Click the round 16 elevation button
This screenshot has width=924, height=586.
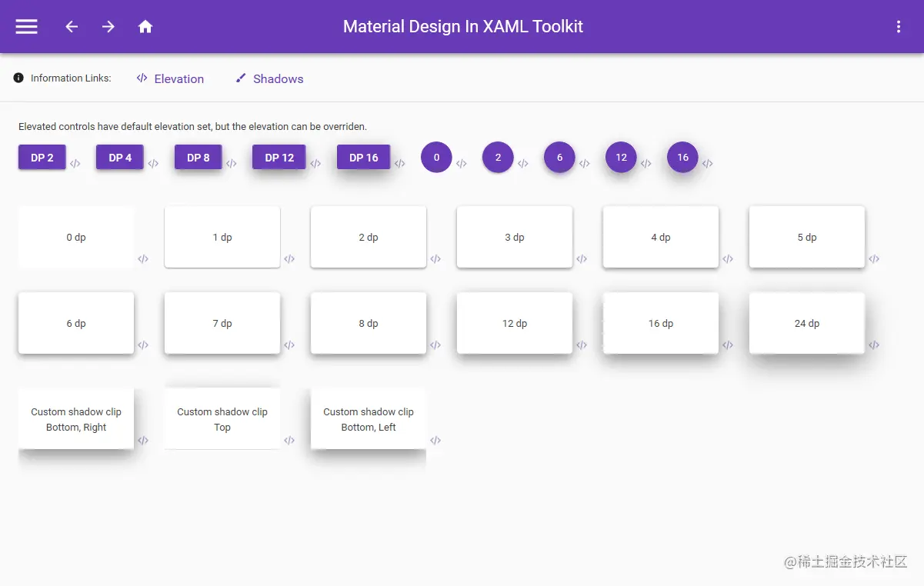pos(682,157)
